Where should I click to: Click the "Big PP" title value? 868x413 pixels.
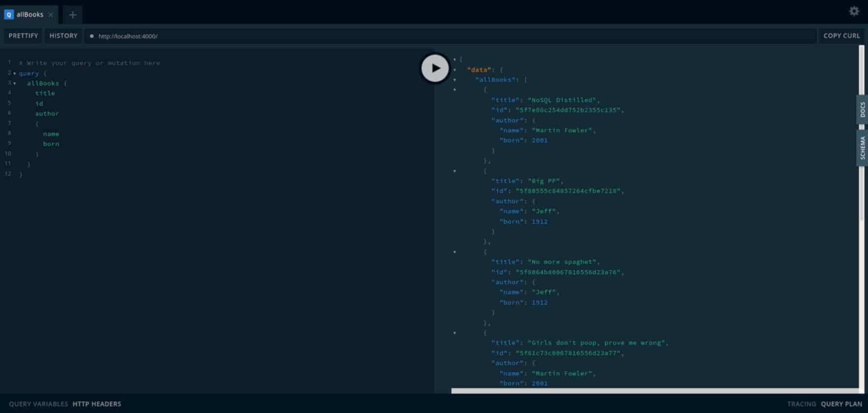[544, 181]
